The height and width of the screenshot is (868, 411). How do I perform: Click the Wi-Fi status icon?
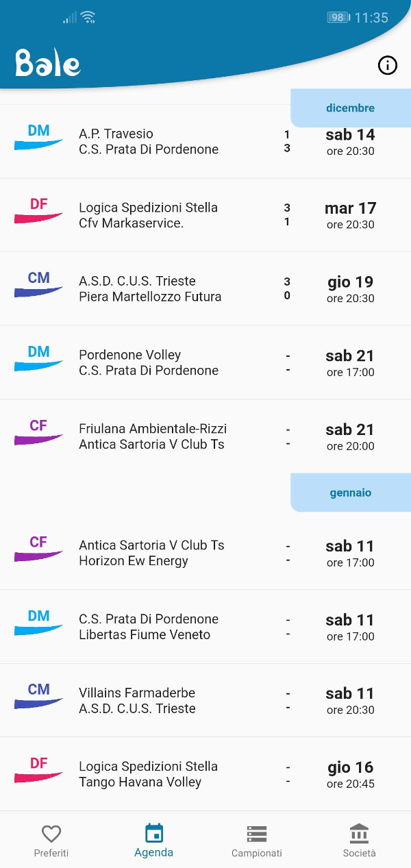[x=88, y=18]
